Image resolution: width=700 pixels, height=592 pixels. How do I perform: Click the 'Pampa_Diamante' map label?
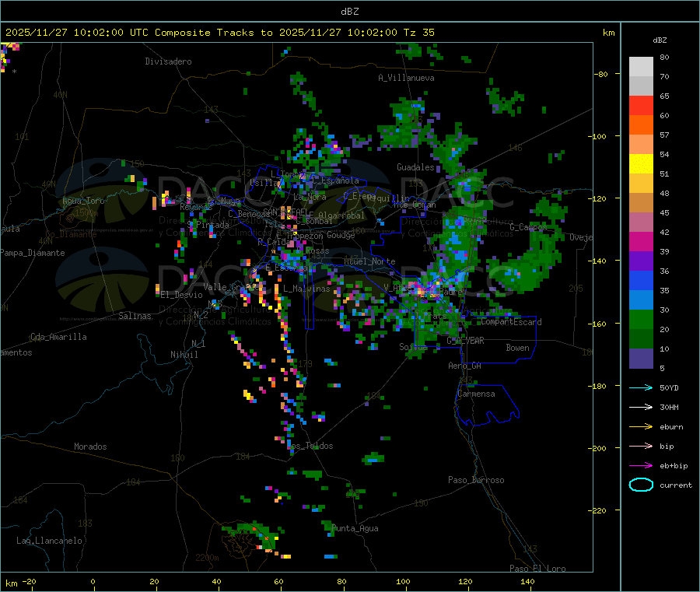pyautogui.click(x=32, y=253)
